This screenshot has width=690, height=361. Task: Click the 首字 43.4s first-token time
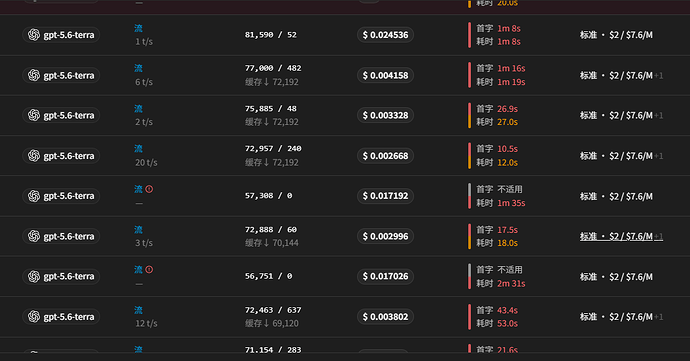coord(497,310)
